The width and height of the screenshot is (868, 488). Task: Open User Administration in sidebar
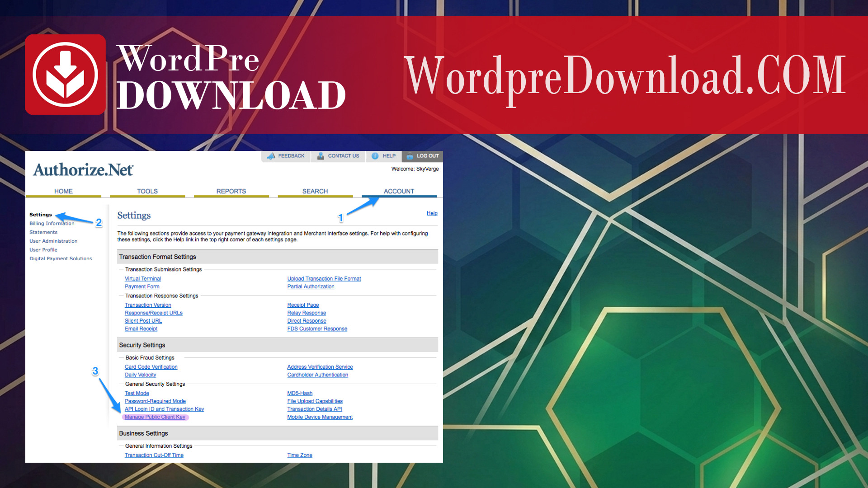(53, 241)
